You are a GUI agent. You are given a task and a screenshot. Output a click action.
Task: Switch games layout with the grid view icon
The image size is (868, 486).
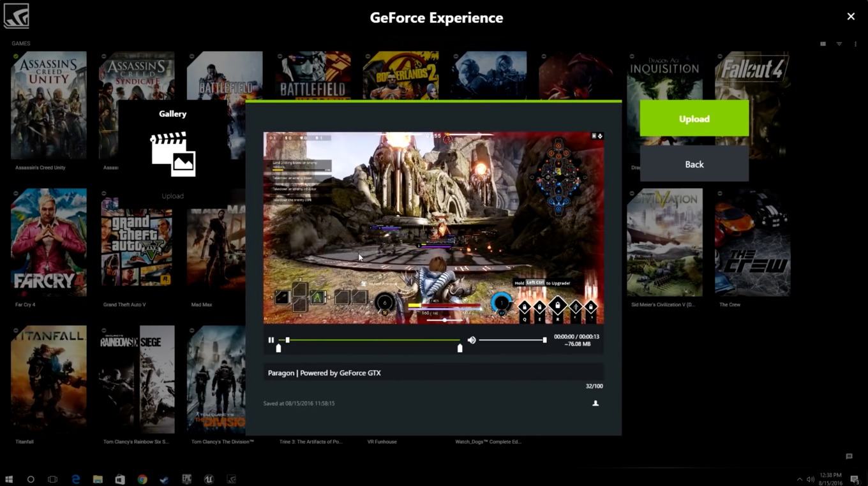coord(823,44)
